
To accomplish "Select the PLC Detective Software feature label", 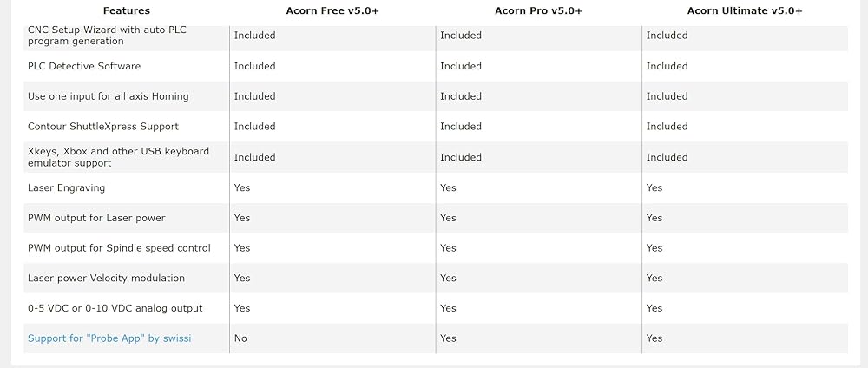I will coord(84,66).
